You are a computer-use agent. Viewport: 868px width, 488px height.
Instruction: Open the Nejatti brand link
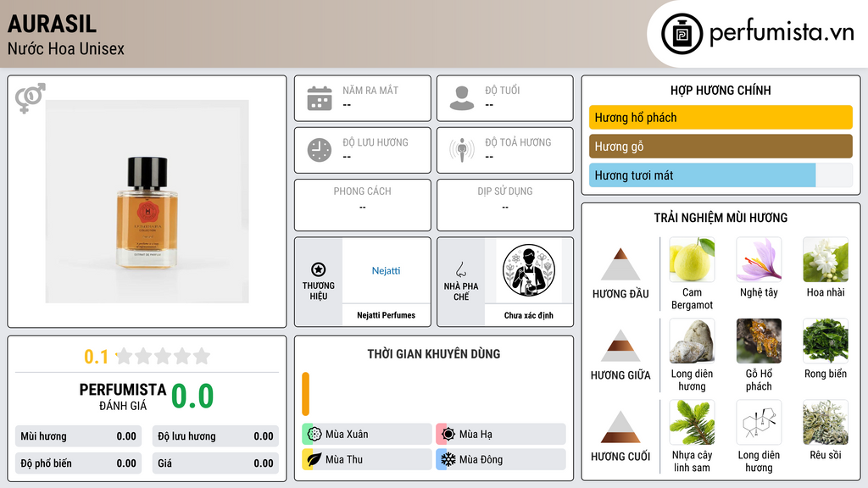click(386, 270)
